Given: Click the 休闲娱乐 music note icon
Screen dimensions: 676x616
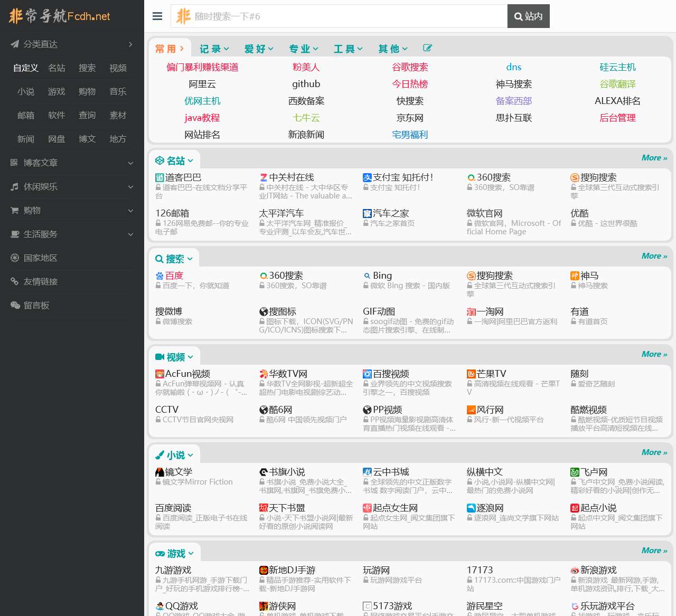Looking at the screenshot, I should (x=14, y=186).
